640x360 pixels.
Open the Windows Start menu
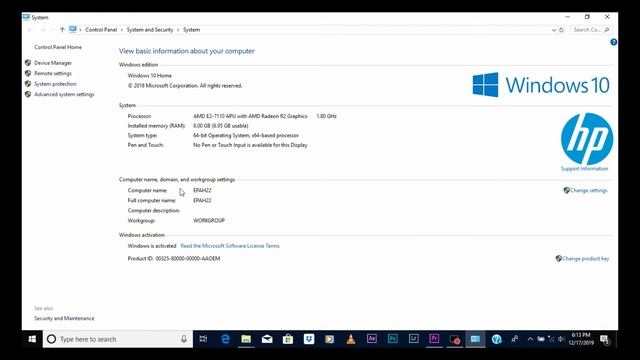(32, 339)
